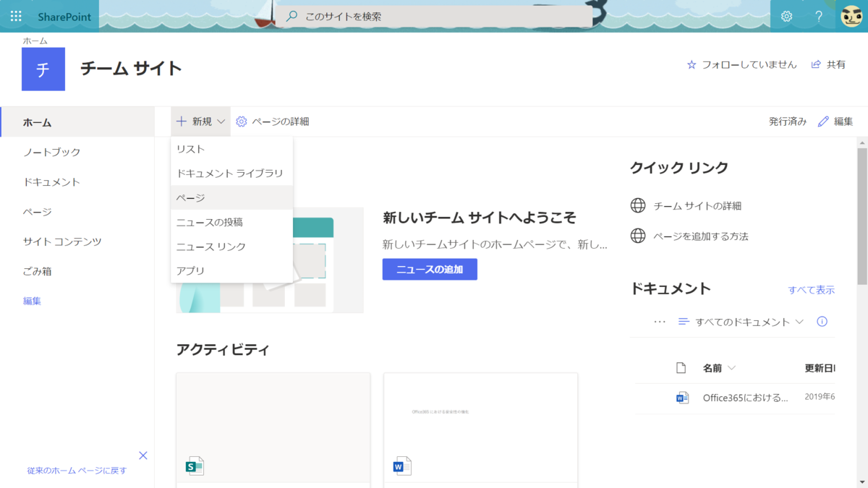Image resolution: width=868 pixels, height=488 pixels.
Task: Open the help question mark icon
Action: click(819, 16)
